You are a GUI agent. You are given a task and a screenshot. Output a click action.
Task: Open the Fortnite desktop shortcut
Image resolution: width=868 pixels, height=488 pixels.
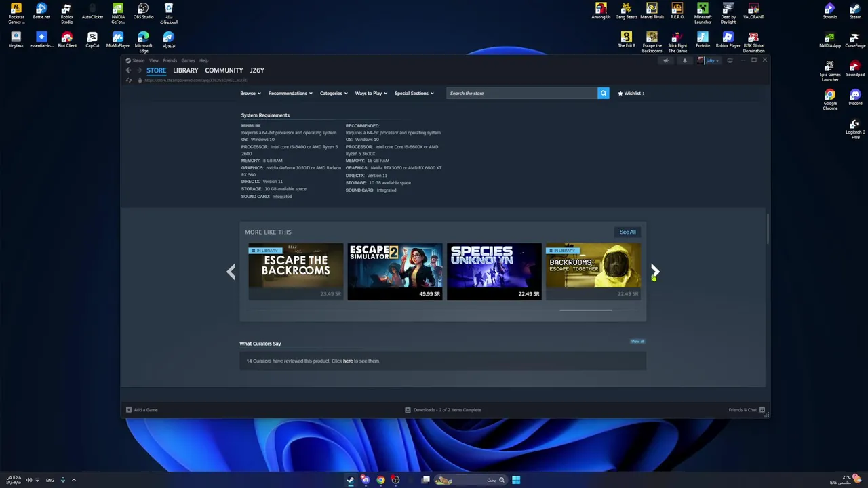coord(703,39)
